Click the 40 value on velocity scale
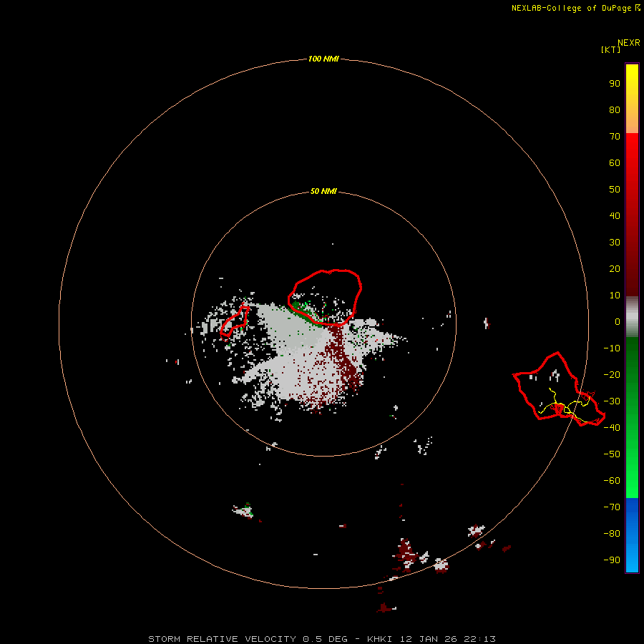644x644 pixels. [x=615, y=215]
